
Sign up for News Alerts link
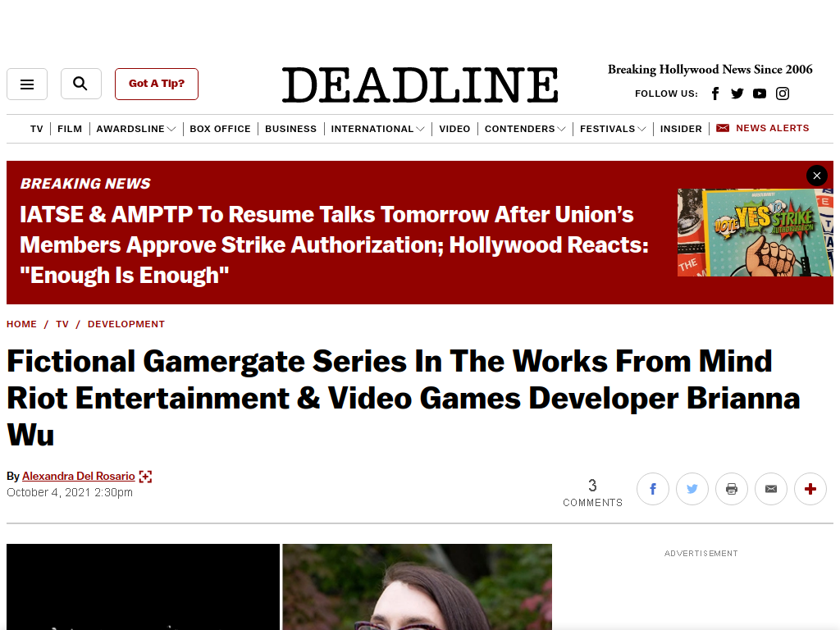773,128
